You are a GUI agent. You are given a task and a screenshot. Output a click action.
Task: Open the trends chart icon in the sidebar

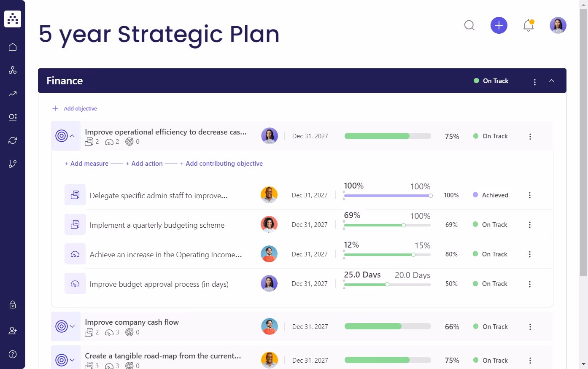(13, 94)
